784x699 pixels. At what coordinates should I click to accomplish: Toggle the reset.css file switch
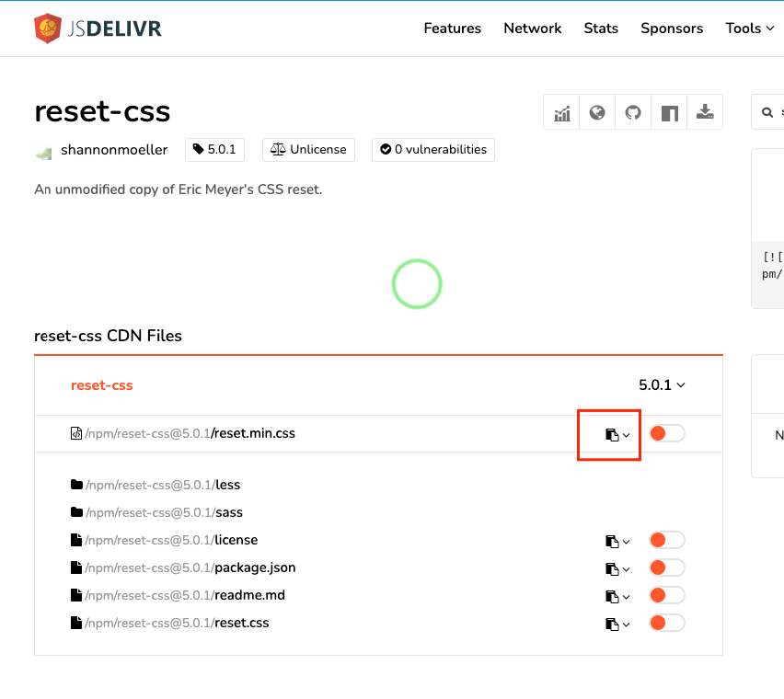coord(667,623)
